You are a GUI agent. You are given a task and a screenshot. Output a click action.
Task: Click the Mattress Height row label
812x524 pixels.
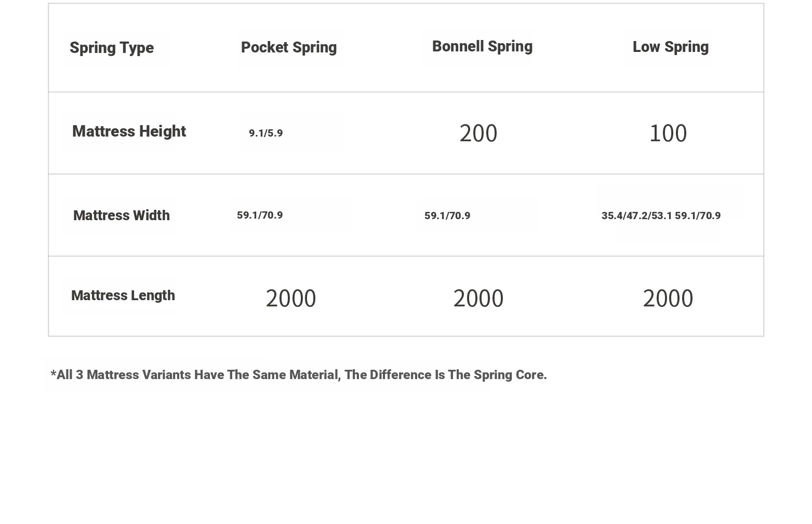click(129, 131)
